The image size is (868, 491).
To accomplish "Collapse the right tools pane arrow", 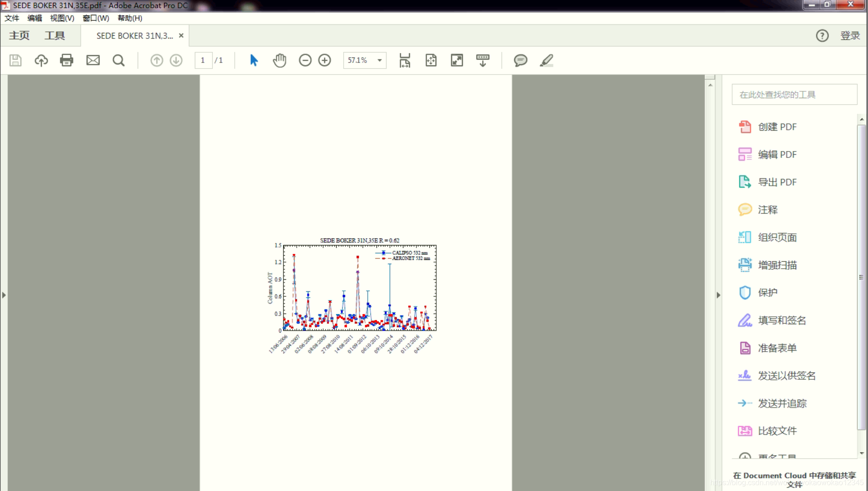I will [718, 295].
